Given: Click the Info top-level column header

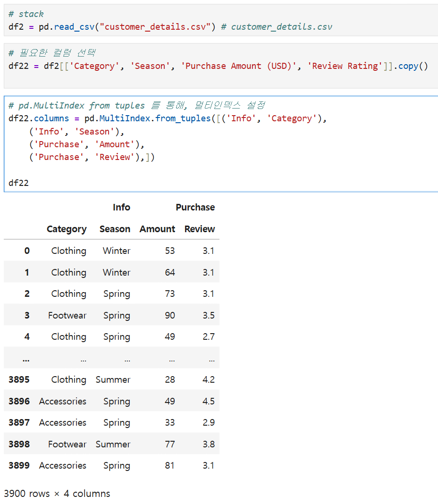Looking at the screenshot, I should (121, 207).
